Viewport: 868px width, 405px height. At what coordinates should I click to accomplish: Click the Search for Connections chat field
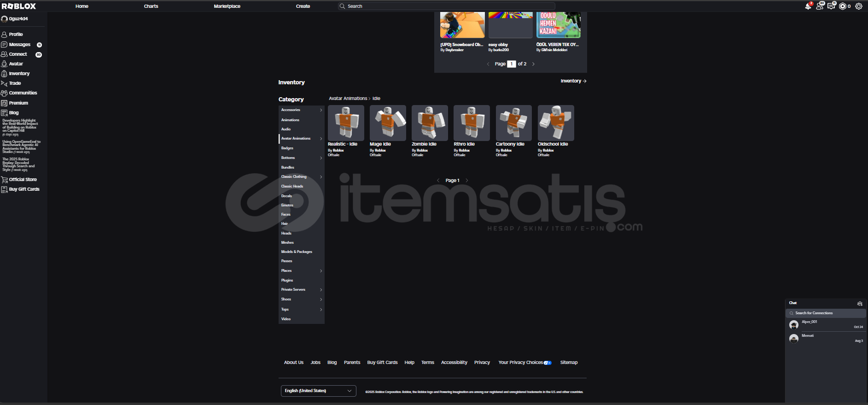[826, 313]
